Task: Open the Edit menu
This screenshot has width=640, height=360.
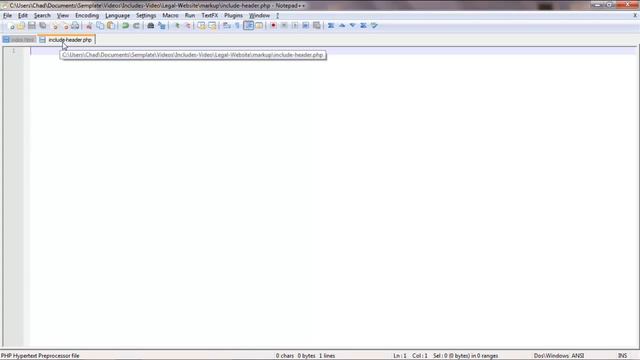Action: [x=23, y=16]
